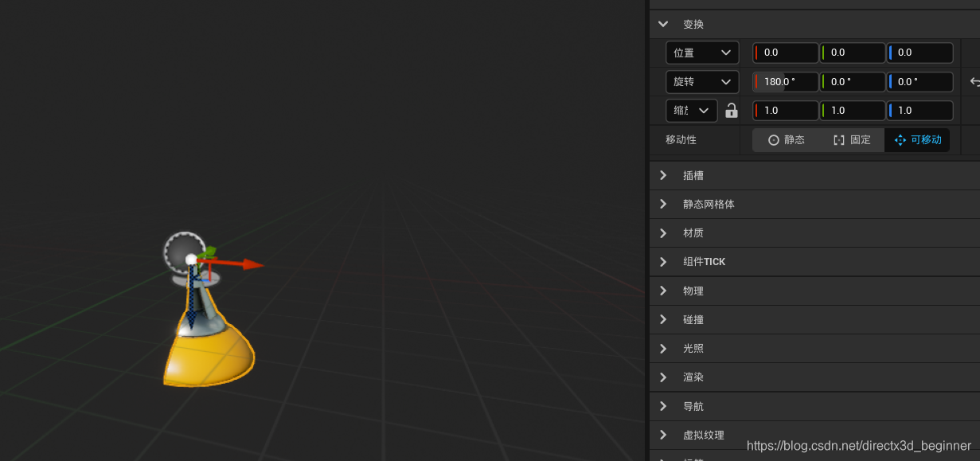
Task: Expand the 物理 physics section
Action: pyautogui.click(x=663, y=291)
